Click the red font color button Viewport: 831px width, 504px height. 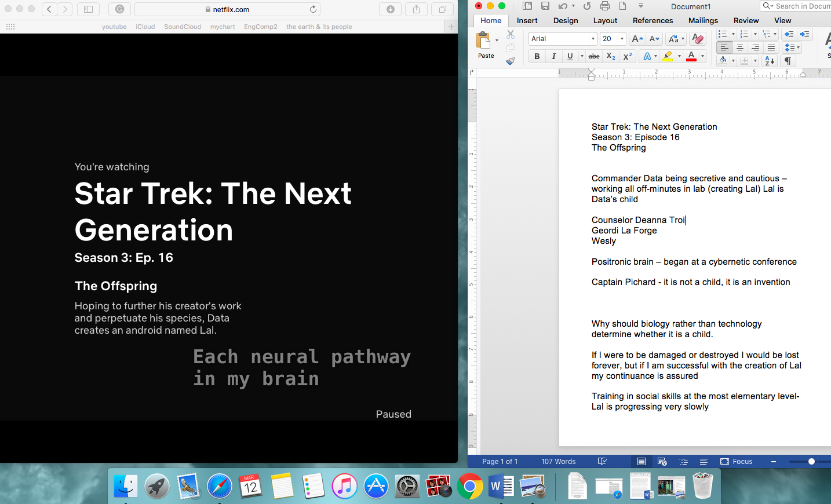tap(691, 56)
